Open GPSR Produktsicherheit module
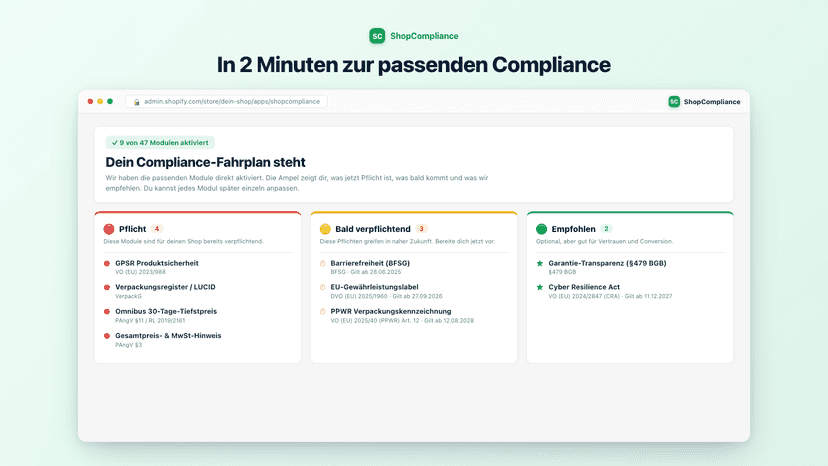The height and width of the screenshot is (466, 828). click(157, 263)
